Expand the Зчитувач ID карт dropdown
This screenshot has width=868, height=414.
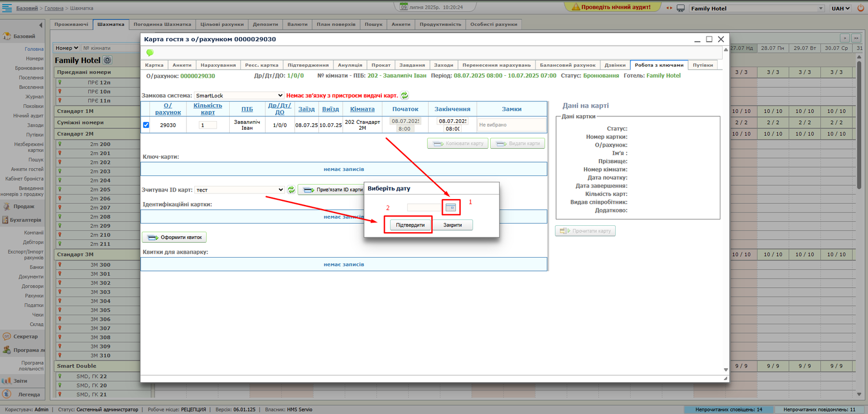coord(239,189)
